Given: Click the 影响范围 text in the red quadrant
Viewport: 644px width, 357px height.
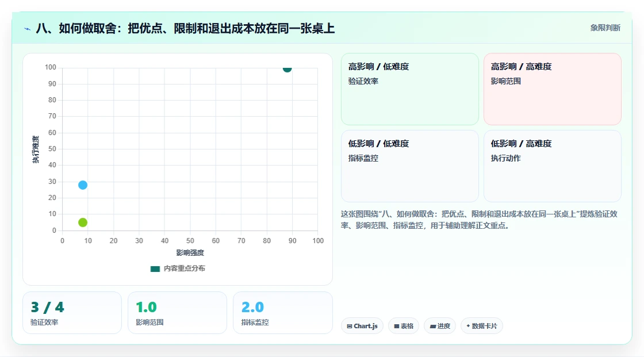Looking at the screenshot, I should click(x=506, y=81).
